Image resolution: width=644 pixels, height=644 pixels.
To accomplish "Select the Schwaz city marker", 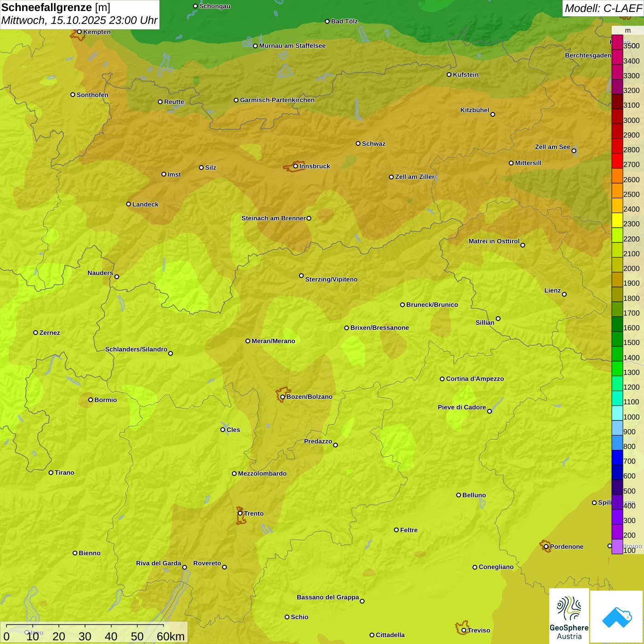I will click(x=358, y=144).
